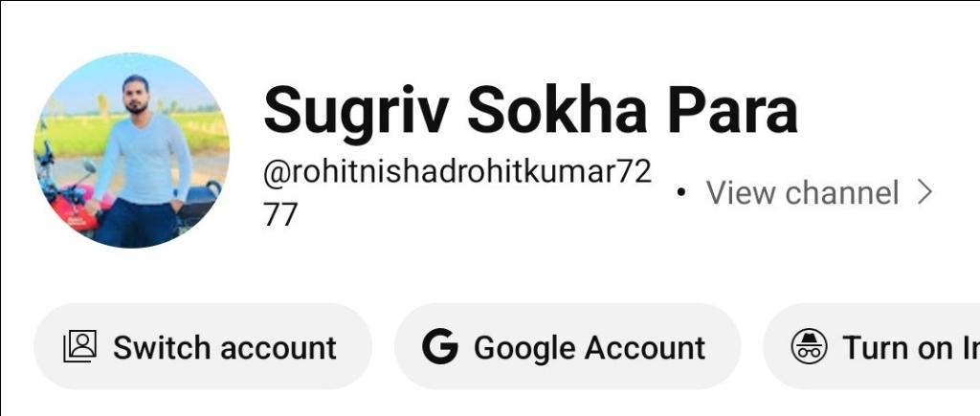Click the Switch account person icon
980x416 pixels.
pos(80,346)
